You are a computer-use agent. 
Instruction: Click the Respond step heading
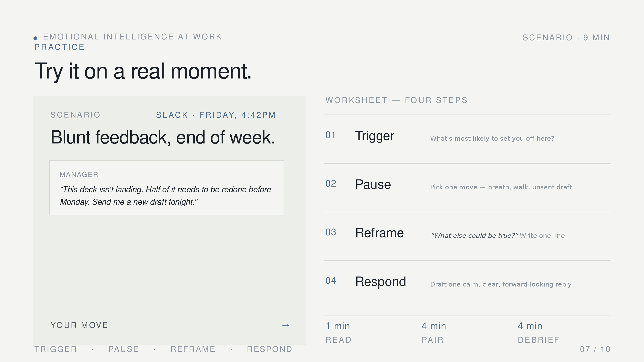[380, 282]
